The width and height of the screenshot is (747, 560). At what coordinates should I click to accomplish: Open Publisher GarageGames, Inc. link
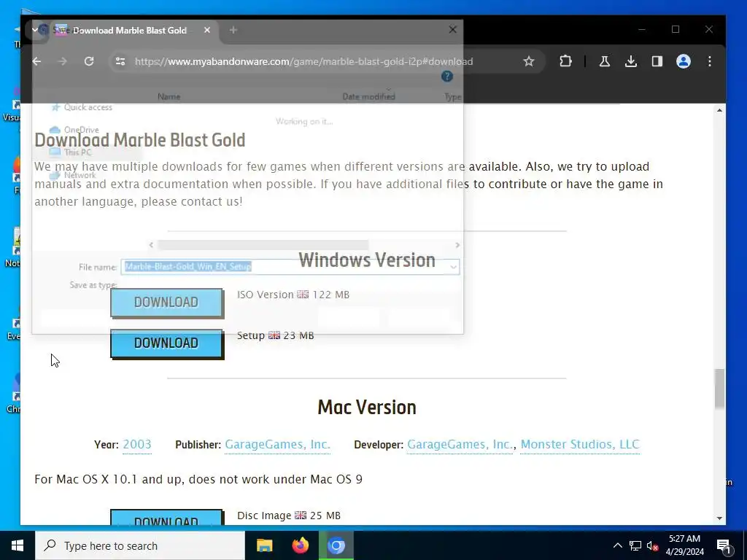277,444
